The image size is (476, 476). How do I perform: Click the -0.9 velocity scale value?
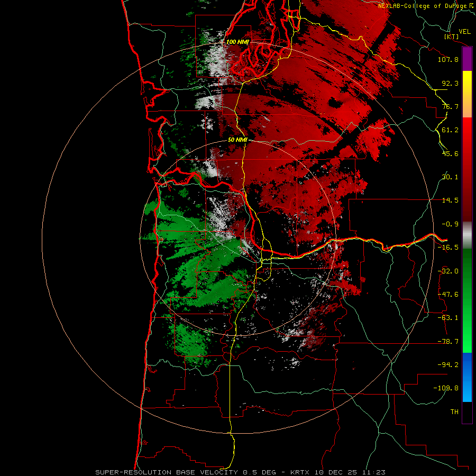(450, 224)
